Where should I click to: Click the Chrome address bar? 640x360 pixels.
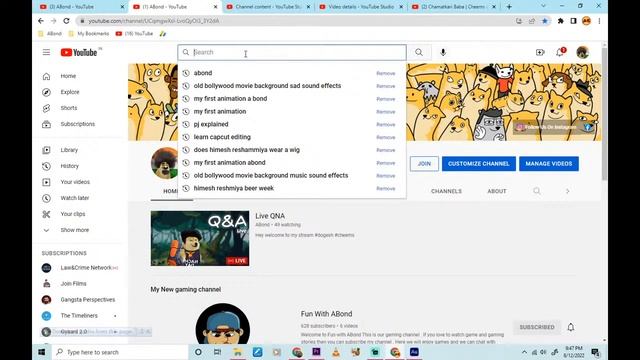[294, 21]
